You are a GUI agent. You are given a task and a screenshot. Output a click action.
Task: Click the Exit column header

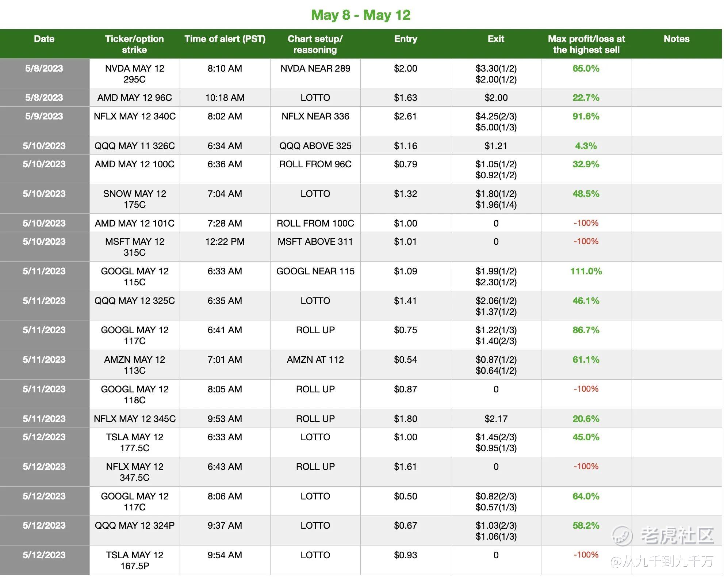[x=496, y=39]
